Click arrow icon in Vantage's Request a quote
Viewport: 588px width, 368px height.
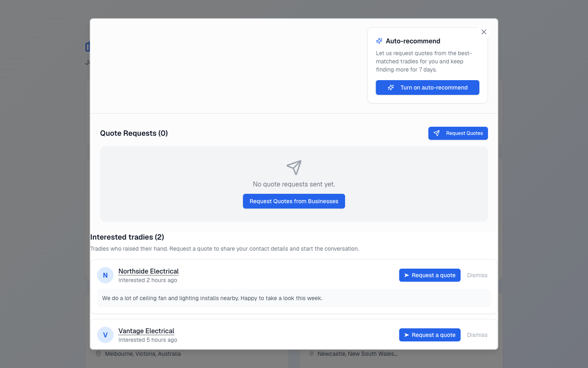[407, 335]
